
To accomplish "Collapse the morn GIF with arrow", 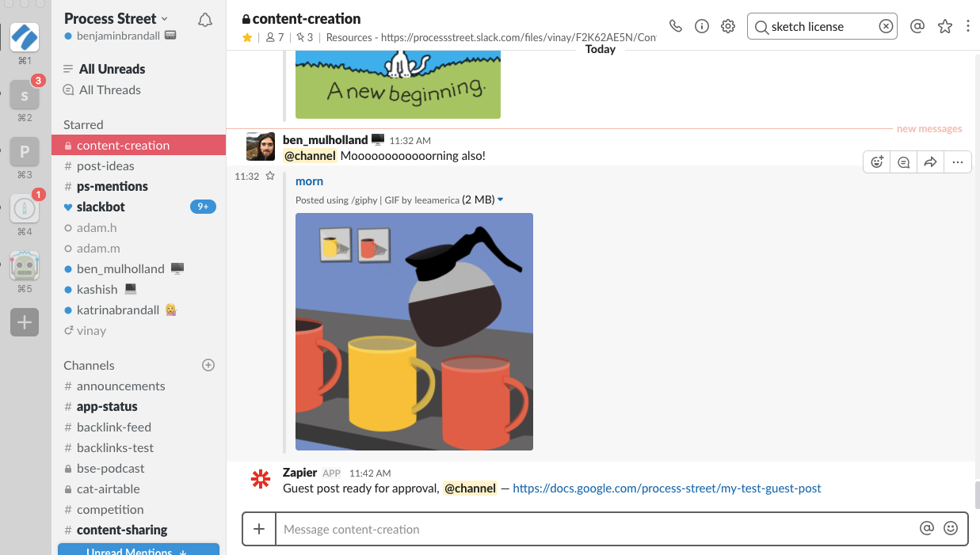I will tap(500, 200).
